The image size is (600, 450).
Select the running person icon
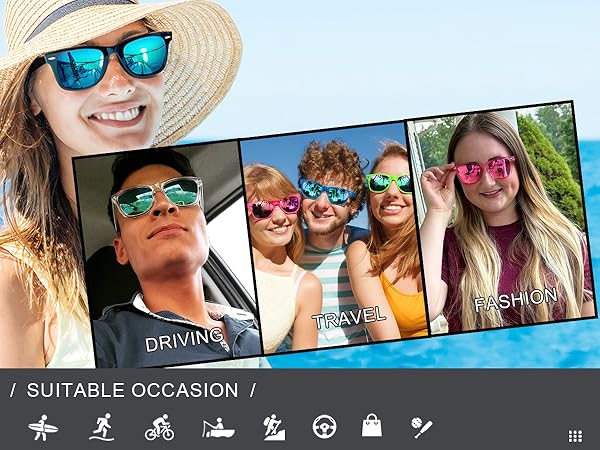(101, 428)
